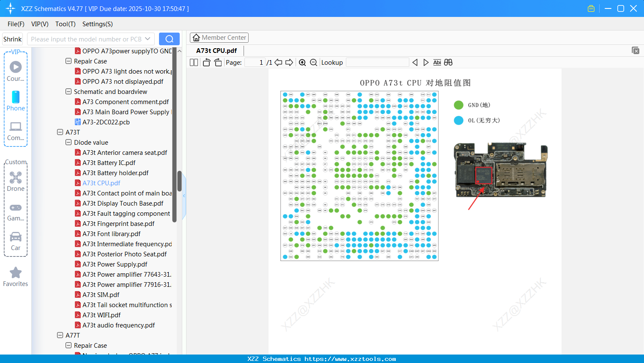Open the VIP(V) menu
Image resolution: width=644 pixels, height=363 pixels.
40,24
